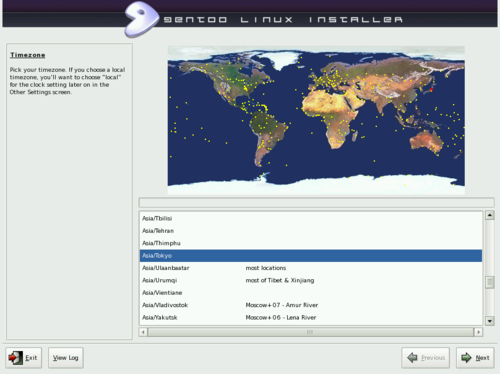
Task: Click the horizontal scrollbar track under the list
Action: click(311, 332)
